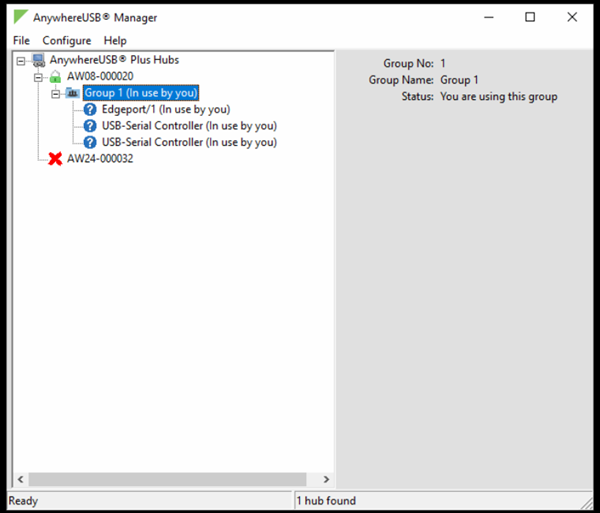Click the 'Ready' status bar text
This screenshot has height=513, width=600.
(23, 501)
